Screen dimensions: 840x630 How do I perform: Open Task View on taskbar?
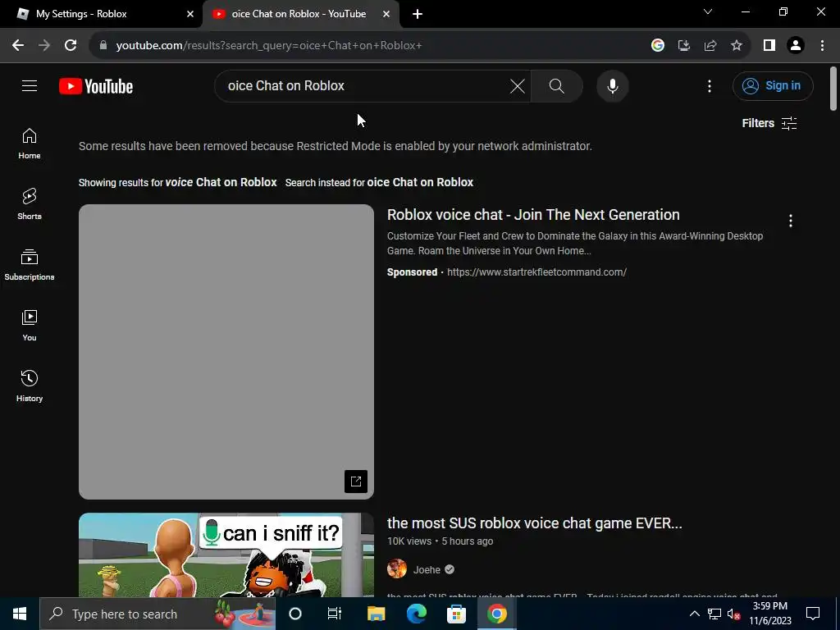pos(335,614)
